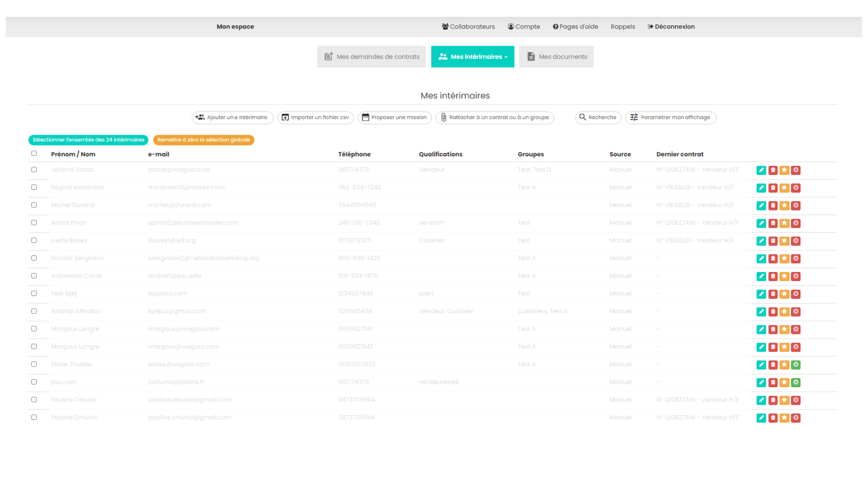This screenshot has width=868, height=488.
Task: Click red clock icon for Anitra Pinor
Action: [x=796, y=223]
